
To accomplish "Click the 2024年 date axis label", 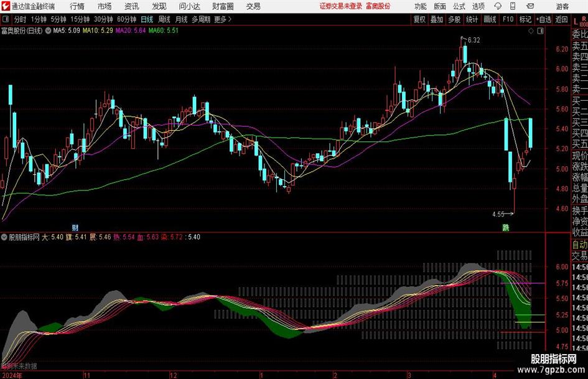I will click(11, 375).
